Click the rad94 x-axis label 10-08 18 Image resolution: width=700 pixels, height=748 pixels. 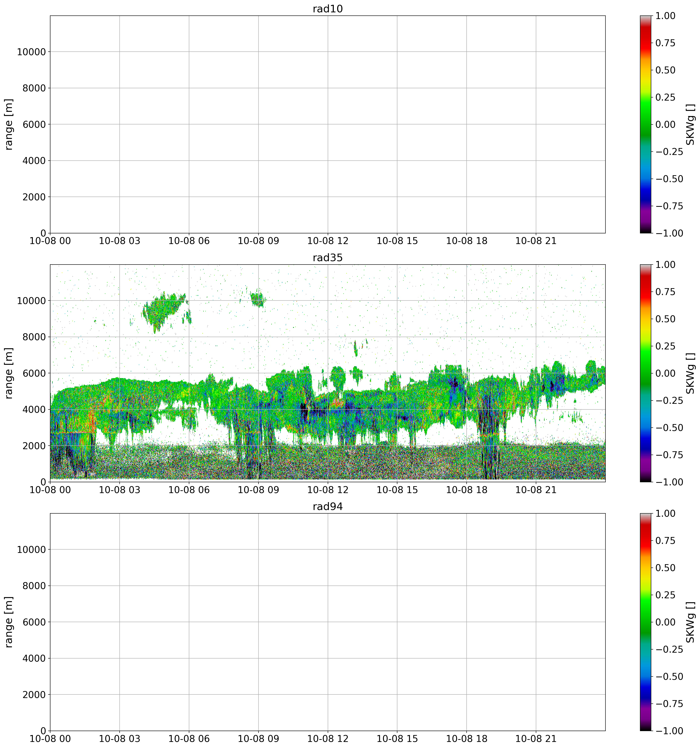click(466, 739)
